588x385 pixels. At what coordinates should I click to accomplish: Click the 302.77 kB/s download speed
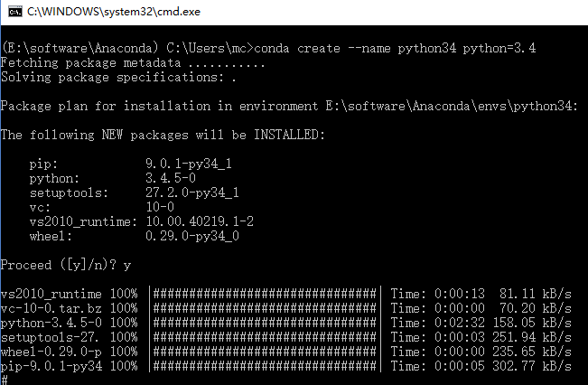coord(532,366)
